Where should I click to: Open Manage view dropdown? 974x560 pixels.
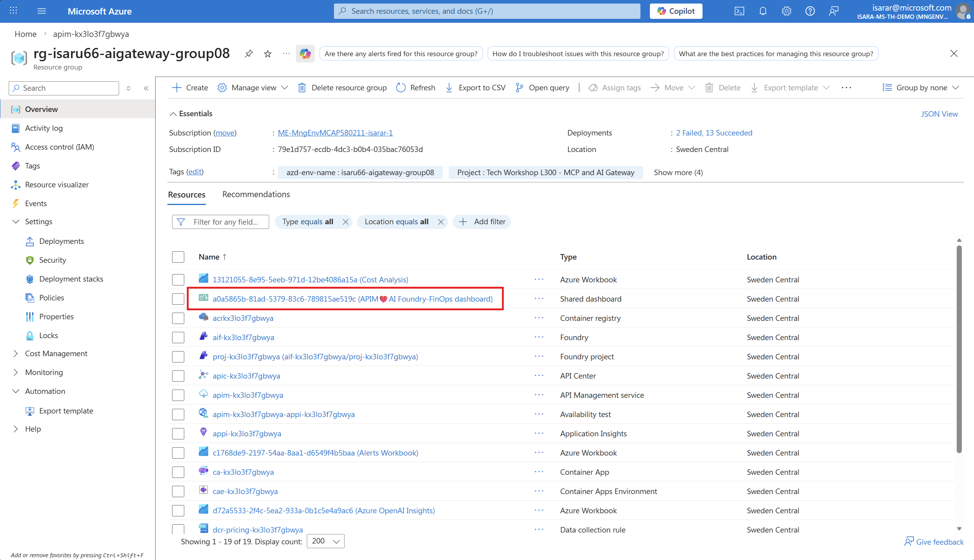pyautogui.click(x=253, y=88)
